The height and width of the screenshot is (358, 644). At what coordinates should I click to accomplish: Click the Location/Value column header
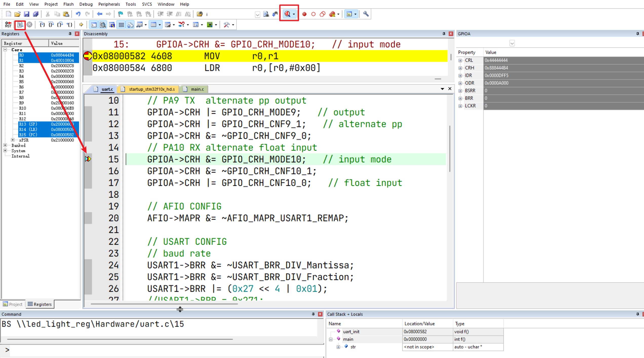pos(427,324)
